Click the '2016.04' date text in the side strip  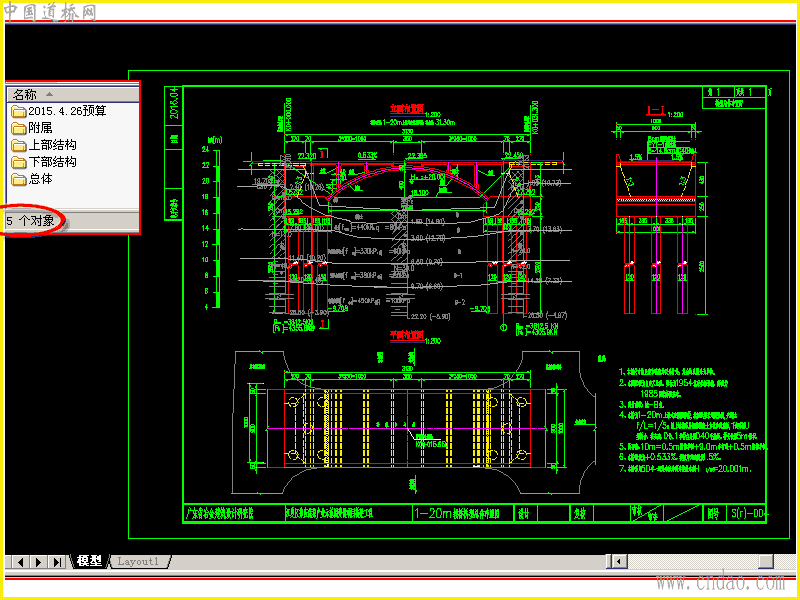pos(174,103)
